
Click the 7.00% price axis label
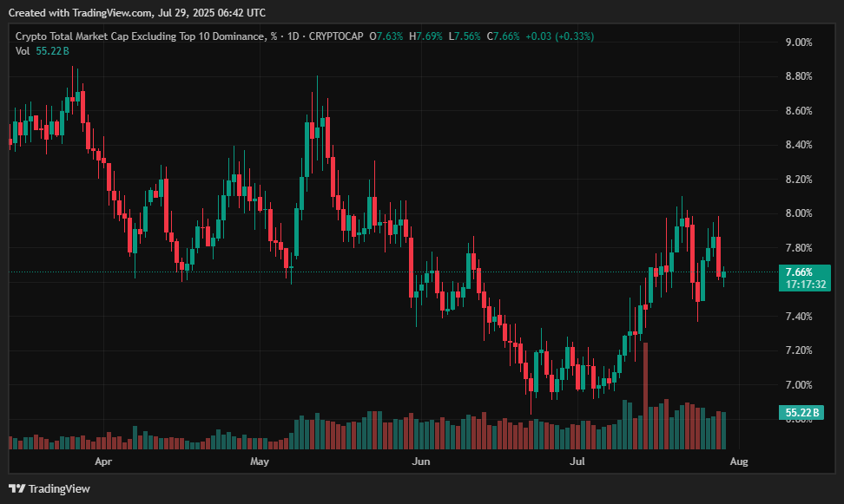(798, 385)
